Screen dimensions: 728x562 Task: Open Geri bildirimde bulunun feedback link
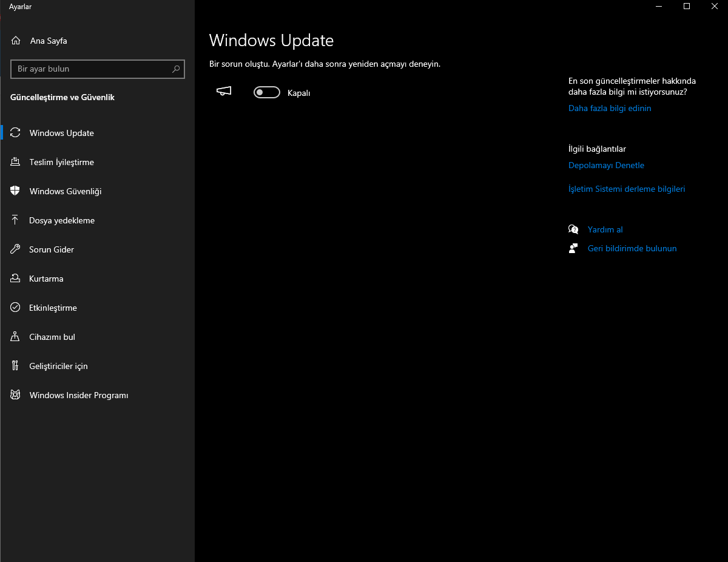(632, 248)
